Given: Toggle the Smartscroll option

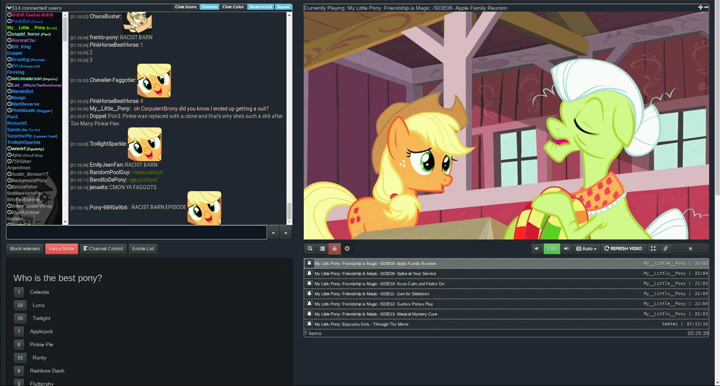Looking at the screenshot, I should point(260,7).
